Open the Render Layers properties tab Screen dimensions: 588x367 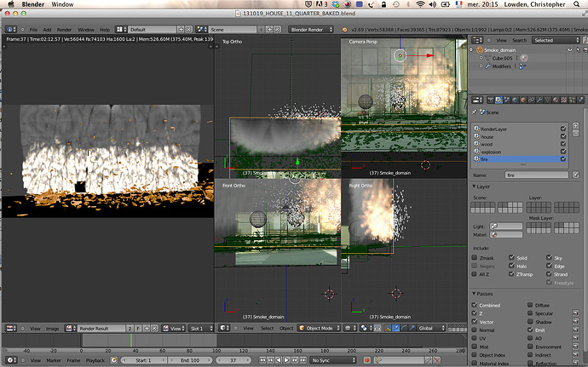coord(499,100)
